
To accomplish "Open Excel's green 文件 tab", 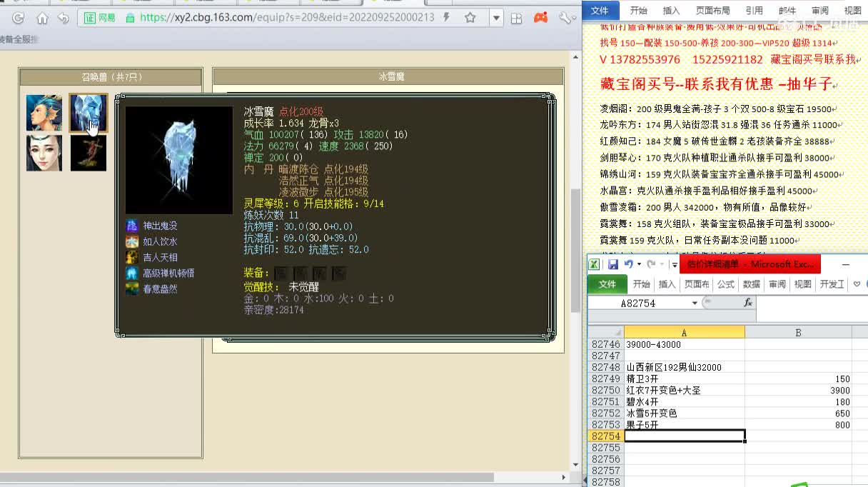I will coord(607,284).
